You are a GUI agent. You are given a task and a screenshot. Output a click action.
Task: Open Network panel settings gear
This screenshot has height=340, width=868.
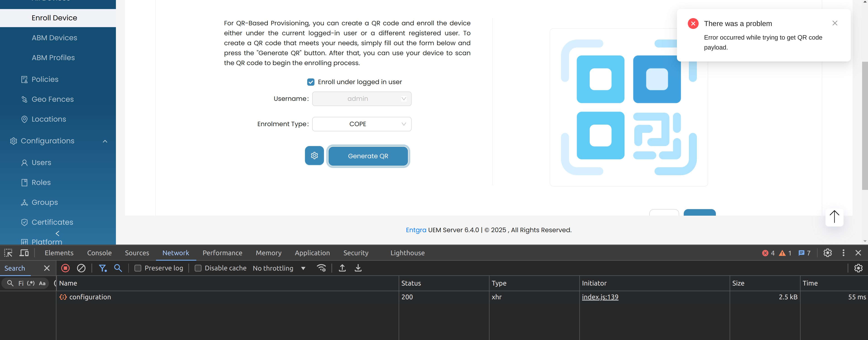tap(858, 268)
